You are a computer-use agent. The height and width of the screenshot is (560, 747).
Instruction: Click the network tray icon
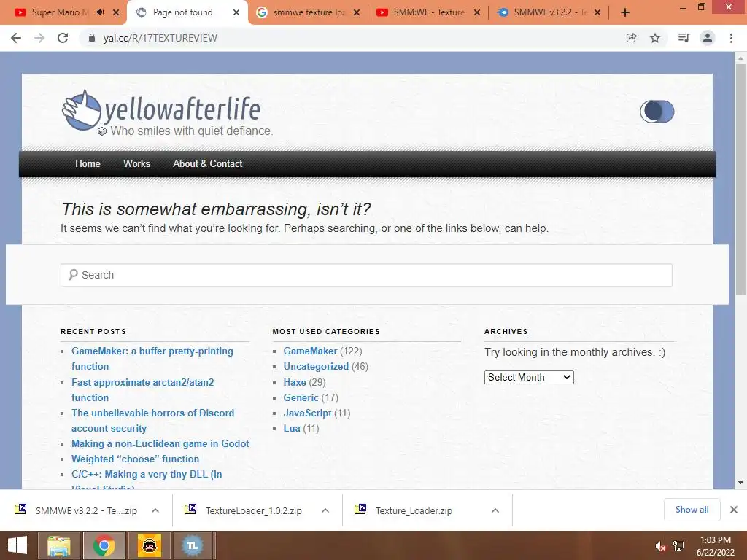point(678,546)
